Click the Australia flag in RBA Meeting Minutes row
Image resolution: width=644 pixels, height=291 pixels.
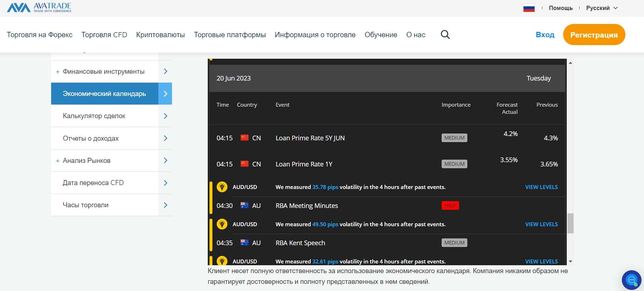point(245,205)
